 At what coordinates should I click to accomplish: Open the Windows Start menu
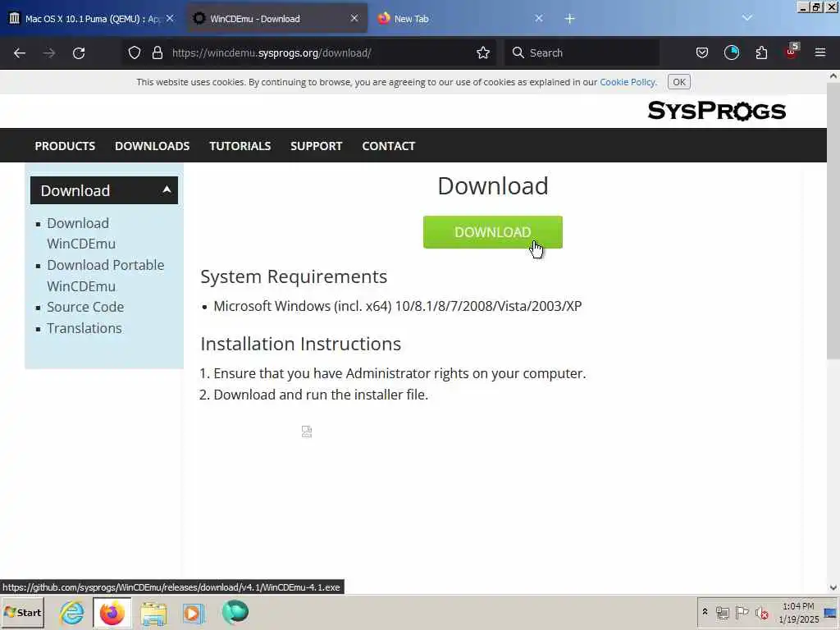(22, 612)
